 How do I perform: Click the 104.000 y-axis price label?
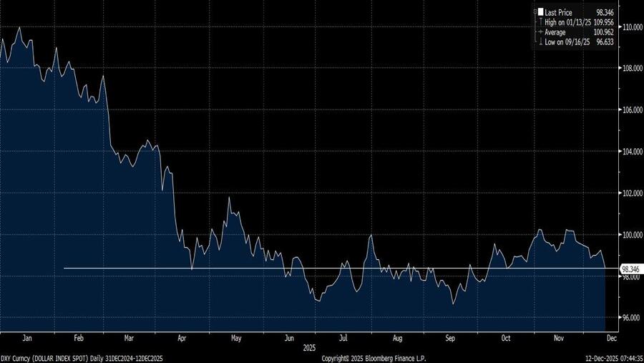point(632,152)
